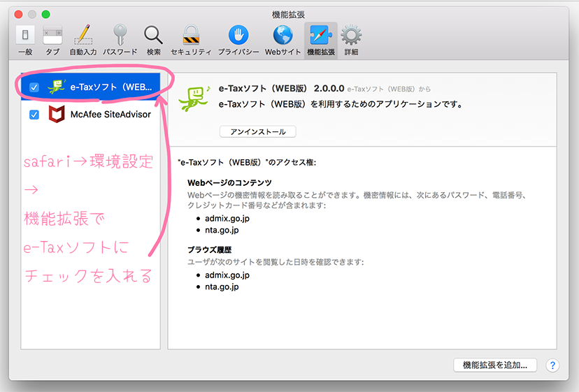Click admix.go.jp under Webページのコンテンツ
Viewport: 579px width, 392px height.
pyautogui.click(x=227, y=219)
